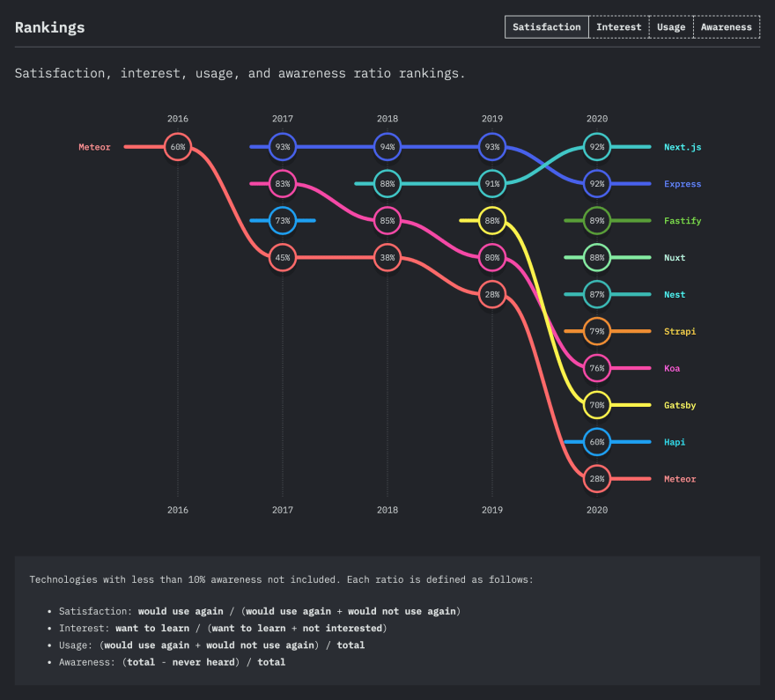Click the top 2018 year label
This screenshot has width=775, height=700.
coord(387,119)
